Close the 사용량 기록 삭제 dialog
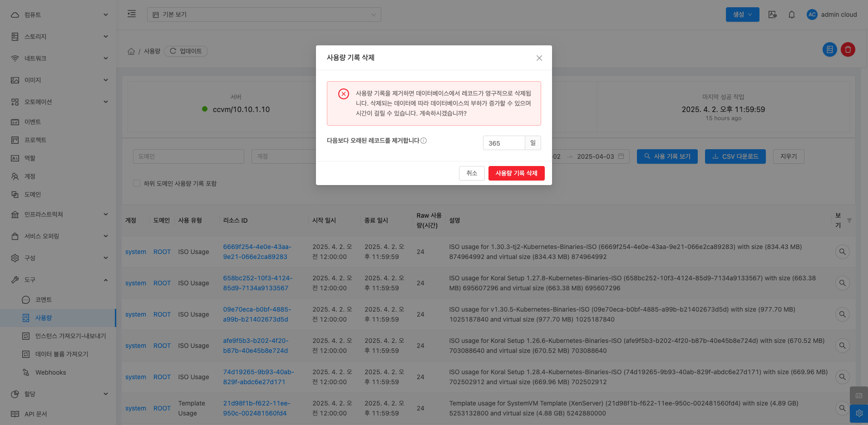 (x=539, y=58)
